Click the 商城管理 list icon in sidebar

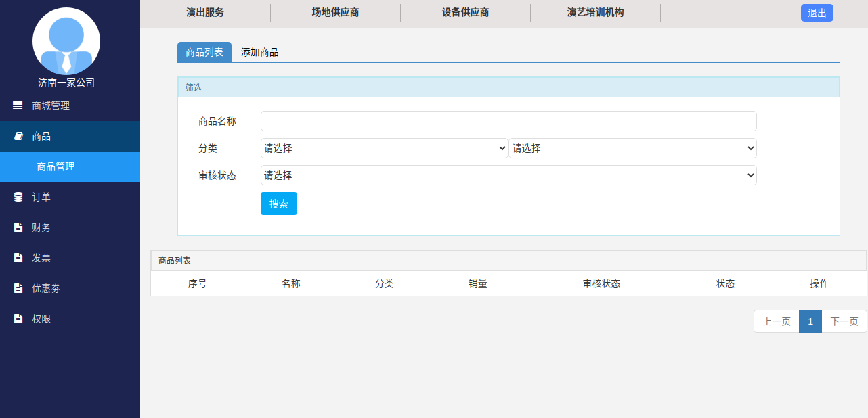coord(18,106)
